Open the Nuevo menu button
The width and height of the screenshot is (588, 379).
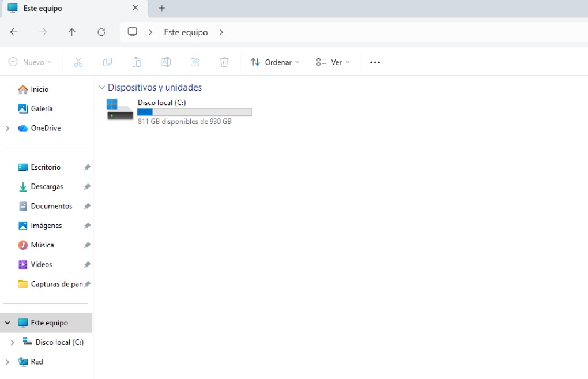point(31,62)
